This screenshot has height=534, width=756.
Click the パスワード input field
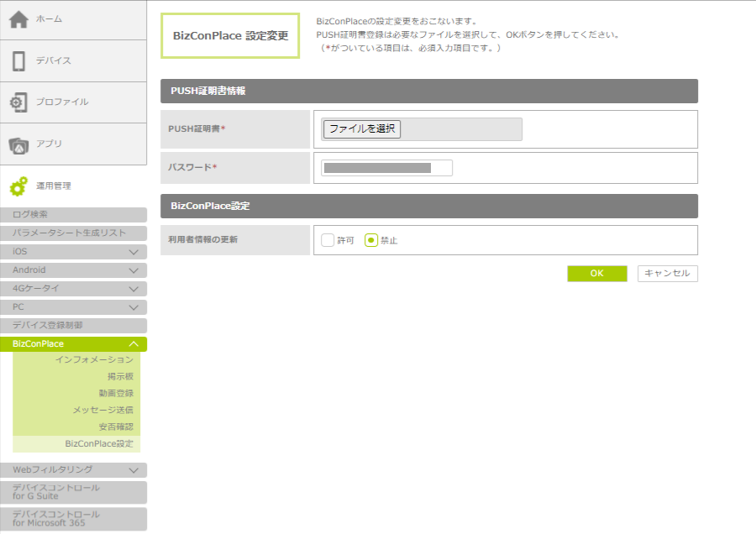(386, 168)
